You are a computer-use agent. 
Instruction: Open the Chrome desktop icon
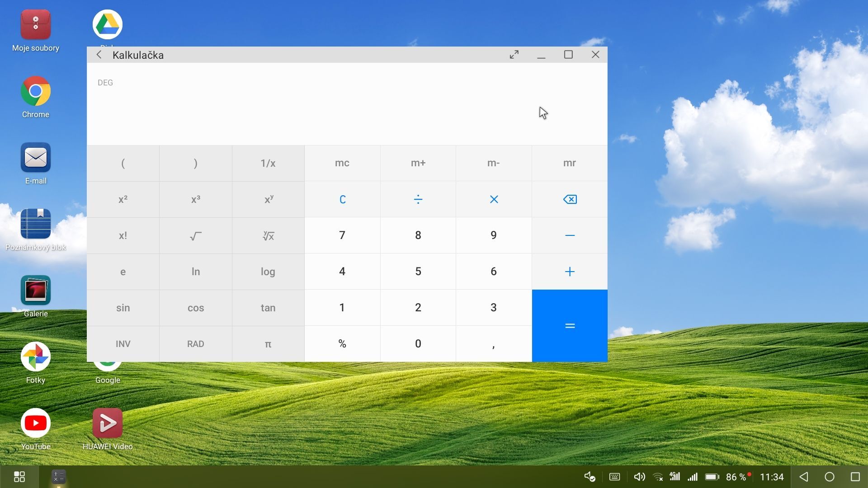coord(35,91)
